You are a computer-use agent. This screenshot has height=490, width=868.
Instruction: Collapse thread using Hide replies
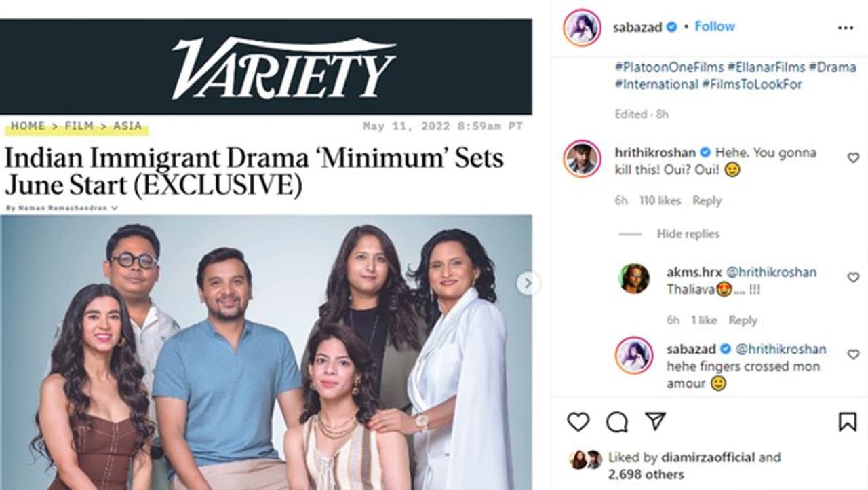(688, 233)
